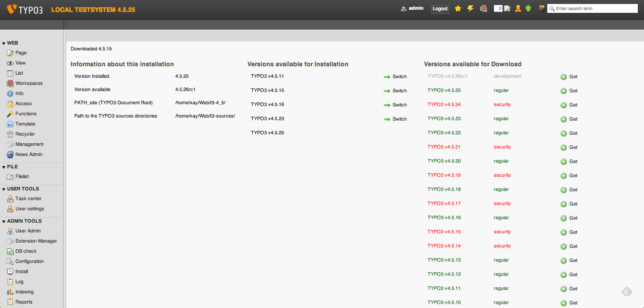
Task: Get TYPO3 v4.5.14 security release
Action: tap(569, 247)
